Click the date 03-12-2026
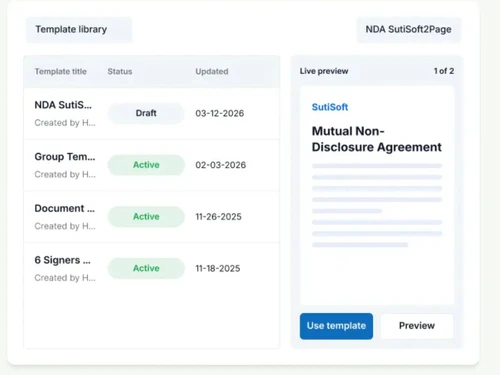500x375 pixels. [x=220, y=113]
